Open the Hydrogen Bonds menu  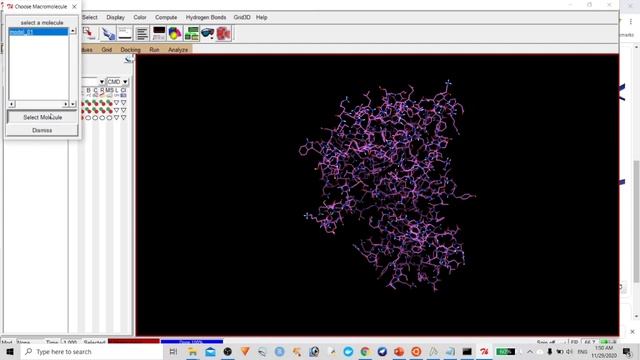click(206, 18)
